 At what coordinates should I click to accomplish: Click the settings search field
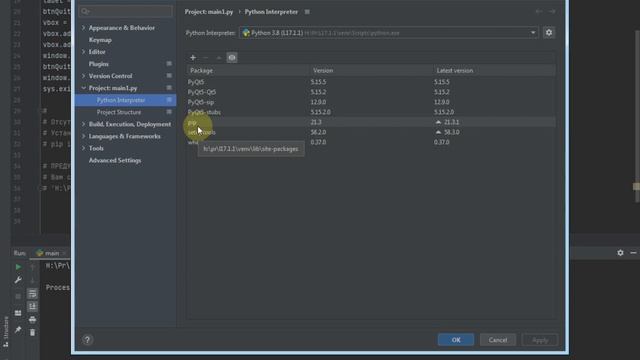tap(126, 11)
